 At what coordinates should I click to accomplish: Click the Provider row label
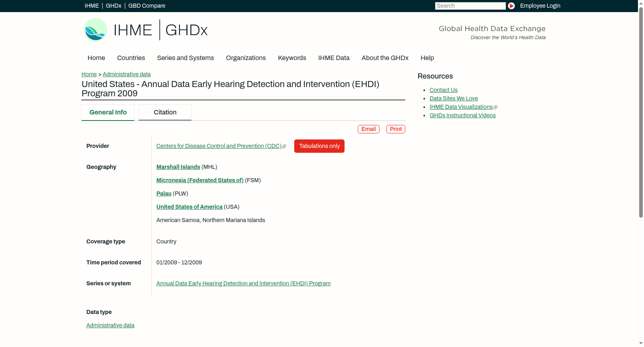pos(97,146)
